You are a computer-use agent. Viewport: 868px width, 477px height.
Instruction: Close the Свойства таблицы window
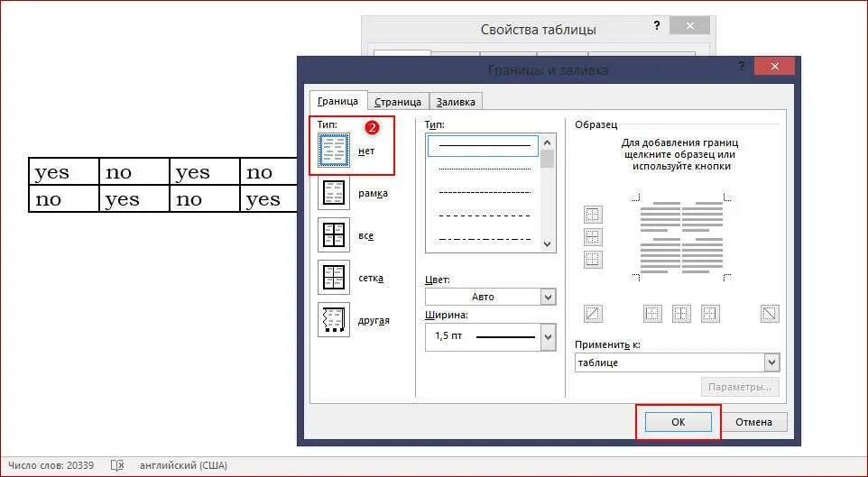pyautogui.click(x=689, y=25)
